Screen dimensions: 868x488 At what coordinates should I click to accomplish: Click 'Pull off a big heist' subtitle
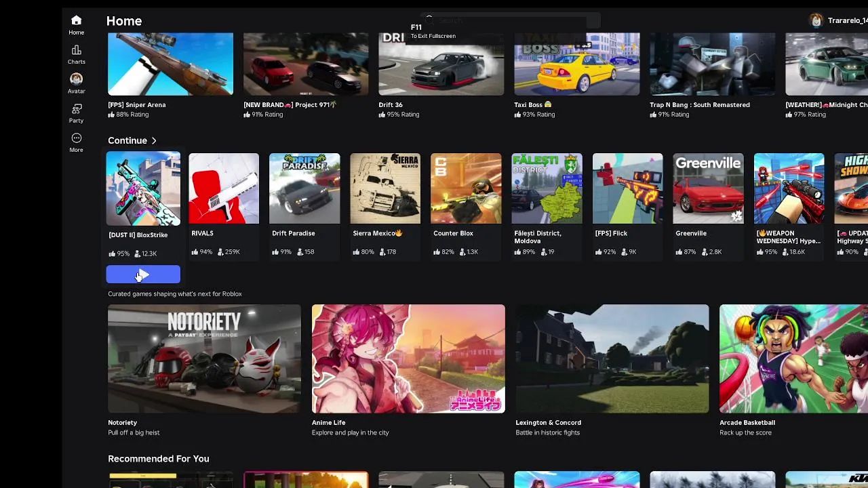tap(134, 433)
